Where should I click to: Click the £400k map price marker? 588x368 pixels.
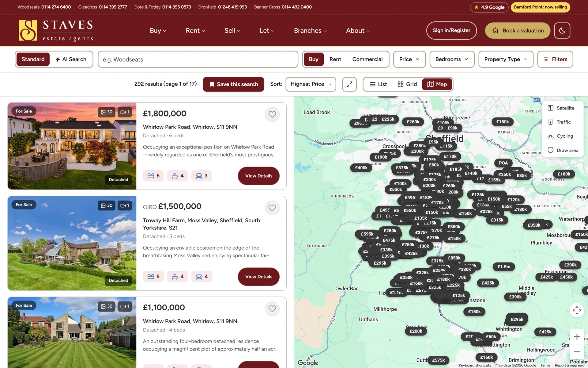coord(361,168)
